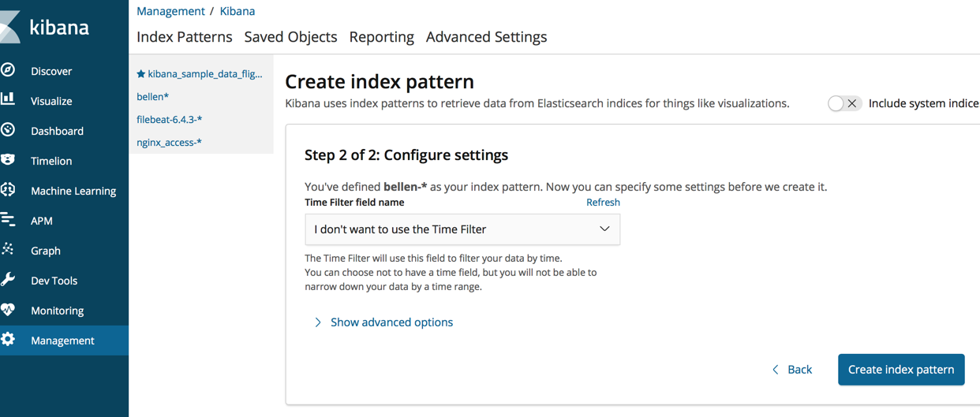
Task: Click the Management gear icon
Action: tap(9, 340)
